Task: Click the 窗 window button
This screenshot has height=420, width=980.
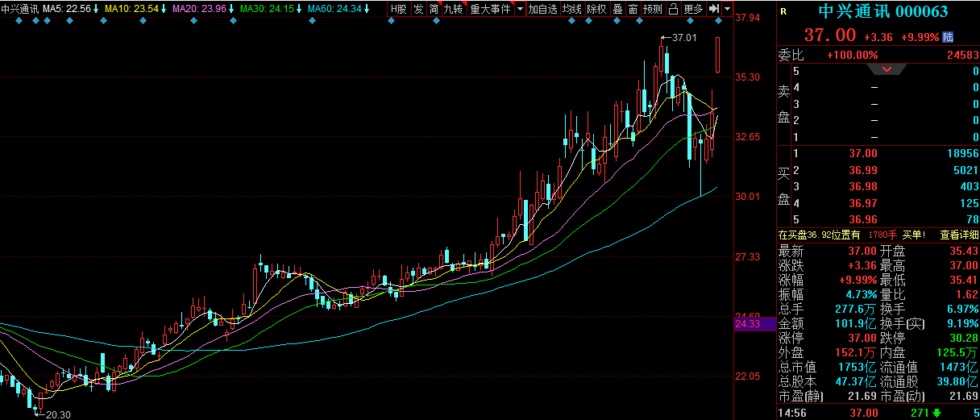Action: [x=633, y=9]
